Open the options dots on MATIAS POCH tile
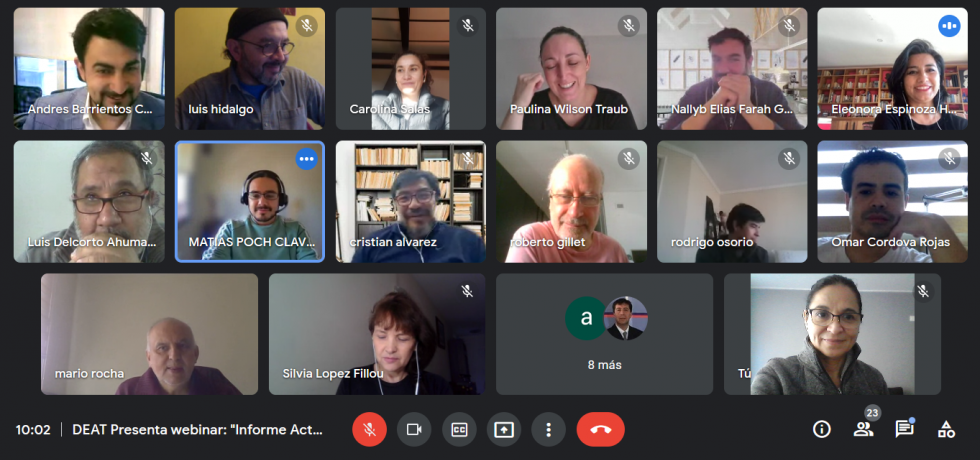Screen dimensions: 980x460 pos(306,159)
